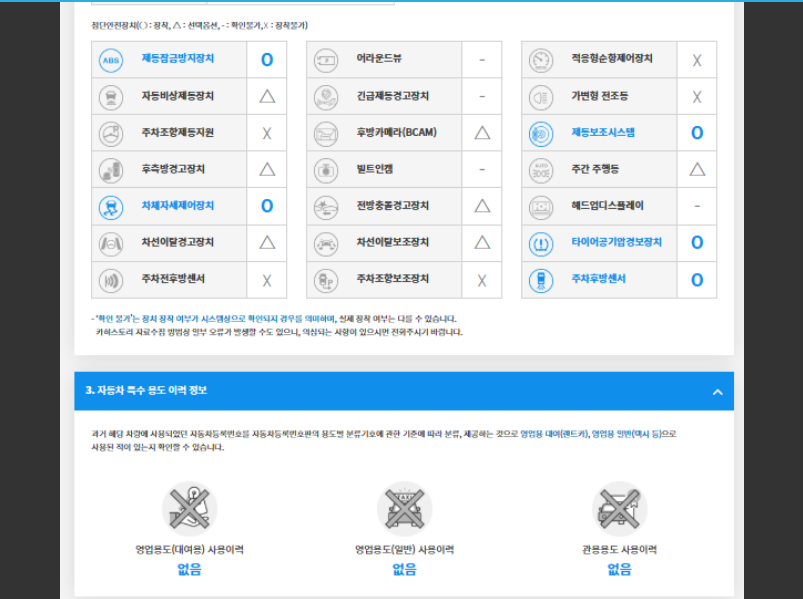
Task: Click the 주차후방센서 label
Action: (x=598, y=279)
